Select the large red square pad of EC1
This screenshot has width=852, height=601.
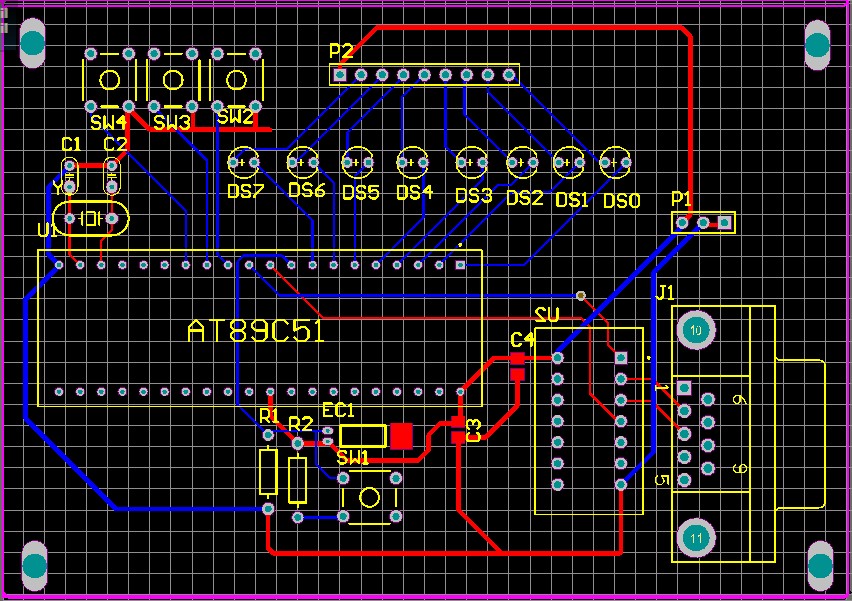[402, 436]
